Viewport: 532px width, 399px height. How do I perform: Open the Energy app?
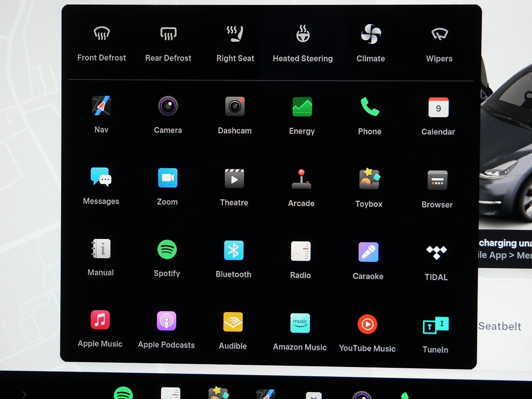(x=302, y=107)
